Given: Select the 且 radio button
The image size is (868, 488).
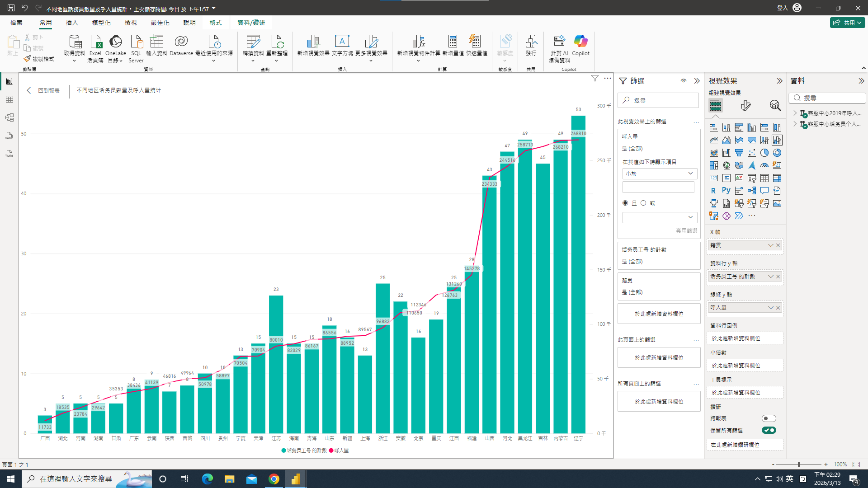Looking at the screenshot, I should coord(625,203).
